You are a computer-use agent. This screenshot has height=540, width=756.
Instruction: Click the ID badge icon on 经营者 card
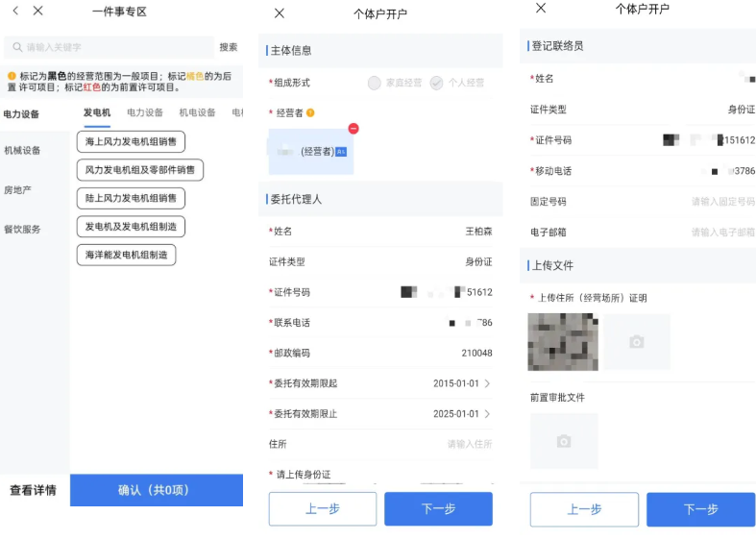click(340, 152)
